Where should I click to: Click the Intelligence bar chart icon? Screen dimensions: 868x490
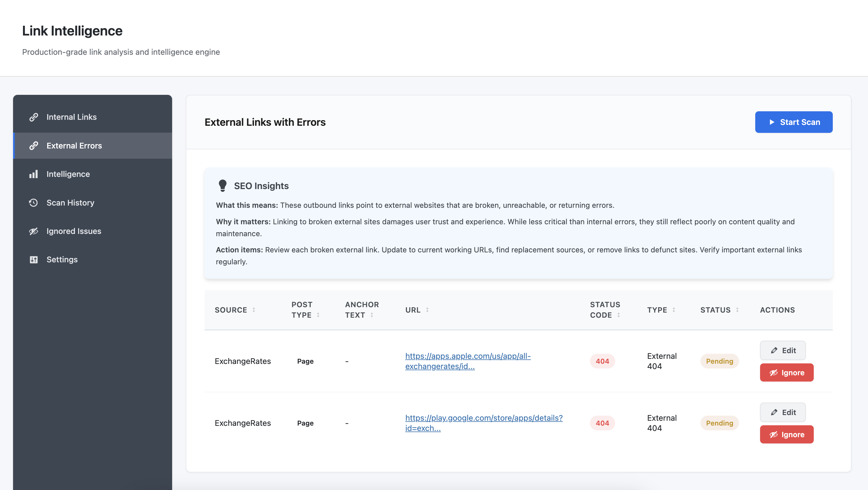[x=33, y=174]
